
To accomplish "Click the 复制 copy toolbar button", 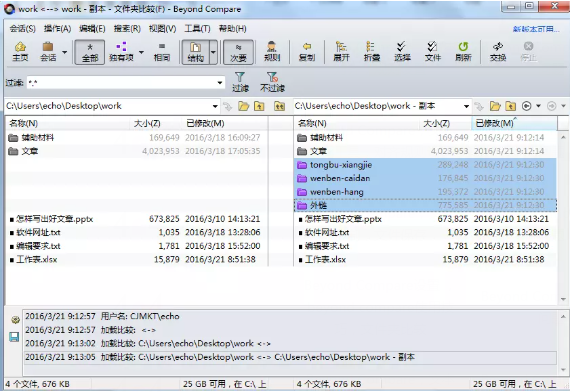I will (x=306, y=52).
